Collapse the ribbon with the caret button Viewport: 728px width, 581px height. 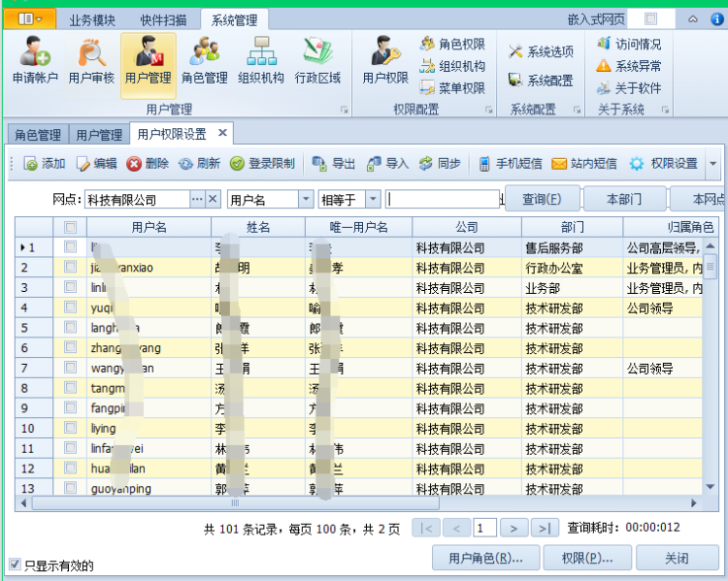point(693,19)
